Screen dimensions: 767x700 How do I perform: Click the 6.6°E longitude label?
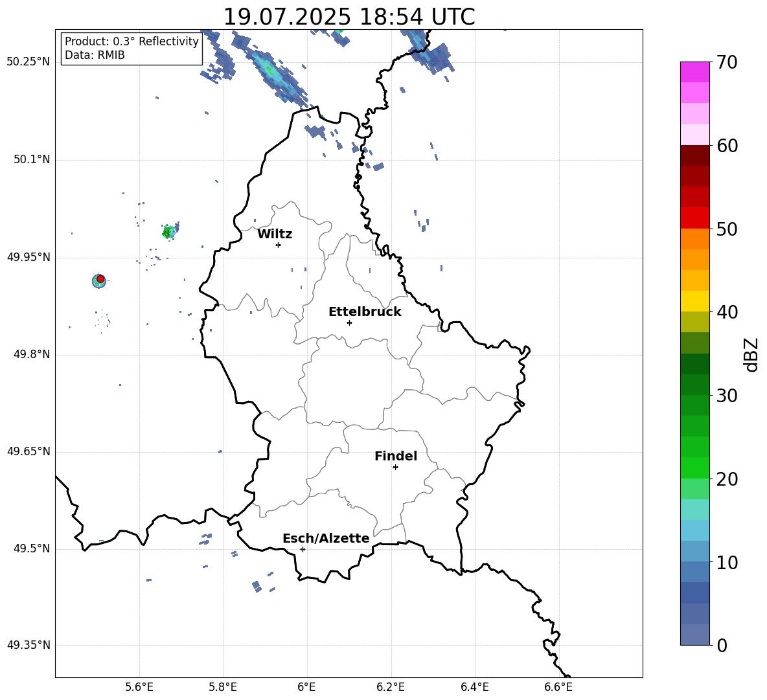click(558, 687)
